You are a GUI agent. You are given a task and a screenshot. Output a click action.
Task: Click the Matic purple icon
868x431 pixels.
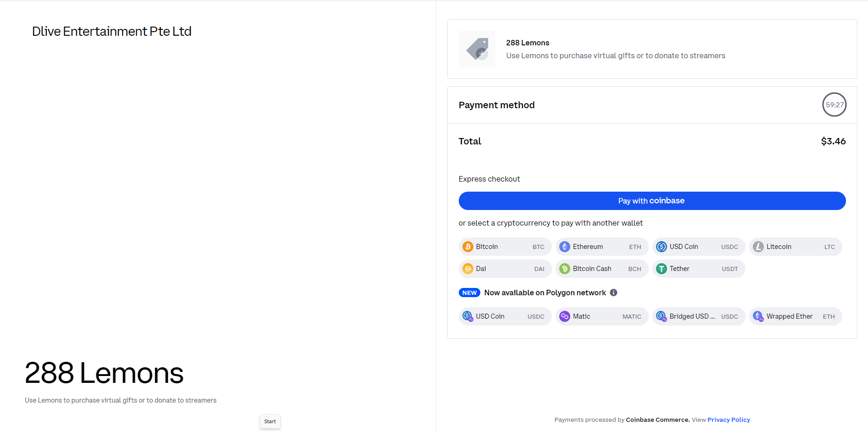(x=565, y=316)
